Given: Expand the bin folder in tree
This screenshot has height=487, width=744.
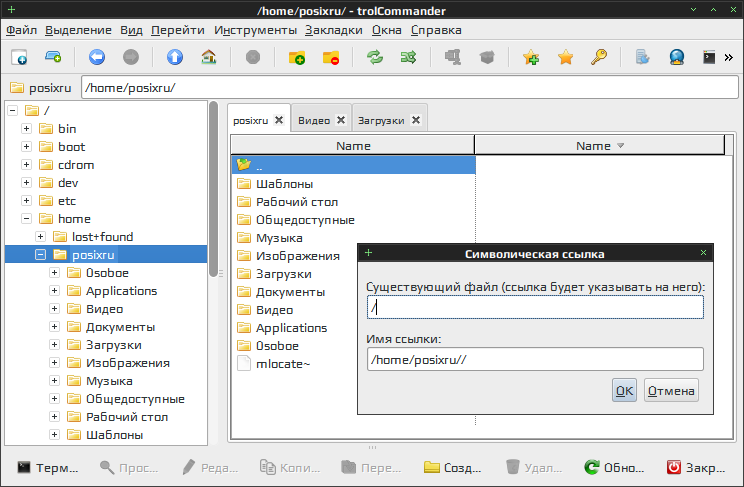Looking at the screenshot, I should tap(27, 129).
